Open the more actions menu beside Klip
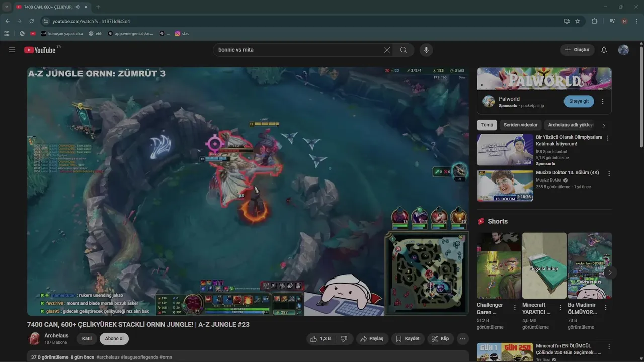This screenshot has height=362, width=644. tap(463, 339)
